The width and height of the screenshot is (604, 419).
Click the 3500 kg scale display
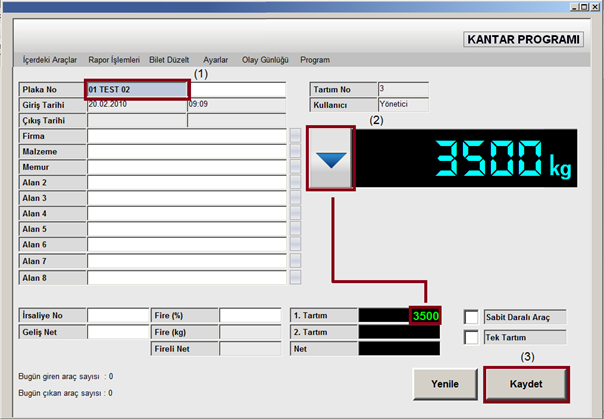pos(466,158)
